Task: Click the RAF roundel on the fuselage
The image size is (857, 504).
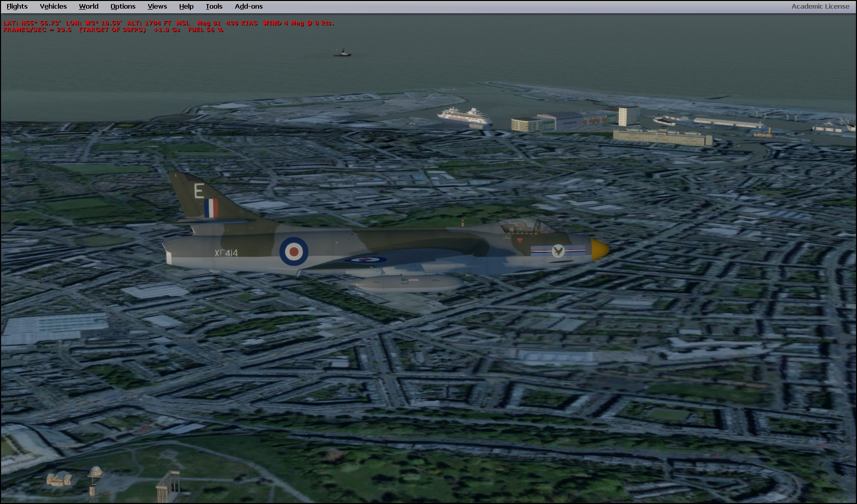Action: point(294,251)
